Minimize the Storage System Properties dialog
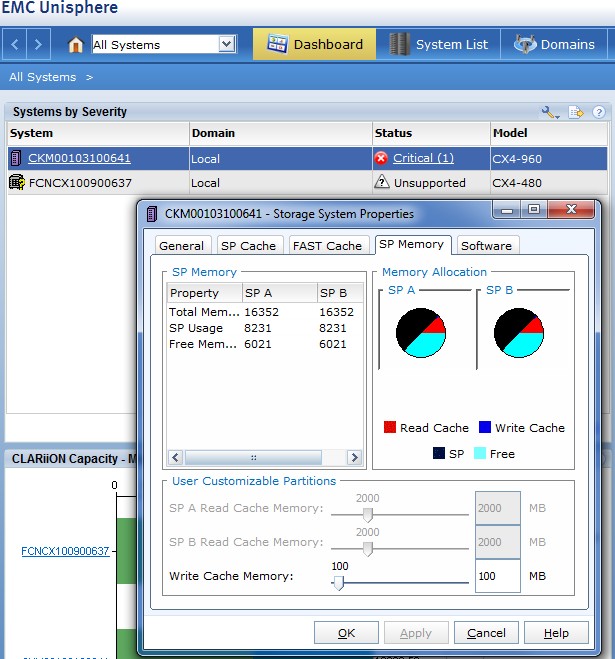This screenshot has height=659, width=615. coord(507,210)
